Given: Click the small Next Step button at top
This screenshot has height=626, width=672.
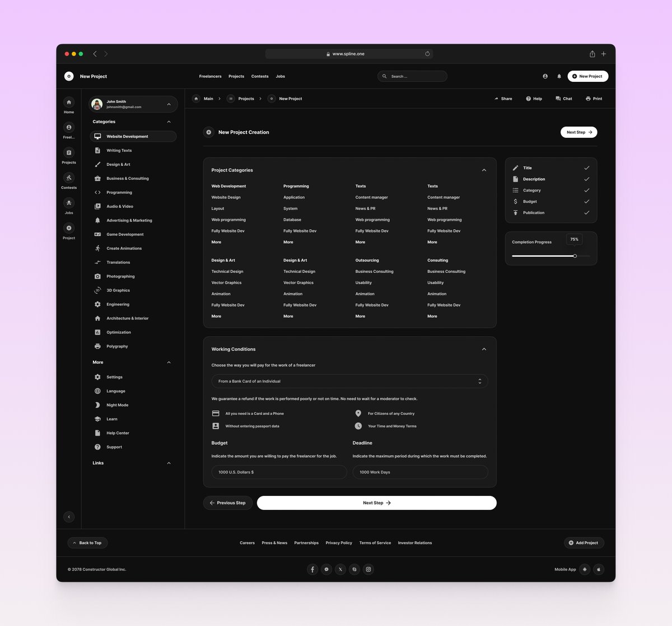Looking at the screenshot, I should (579, 132).
